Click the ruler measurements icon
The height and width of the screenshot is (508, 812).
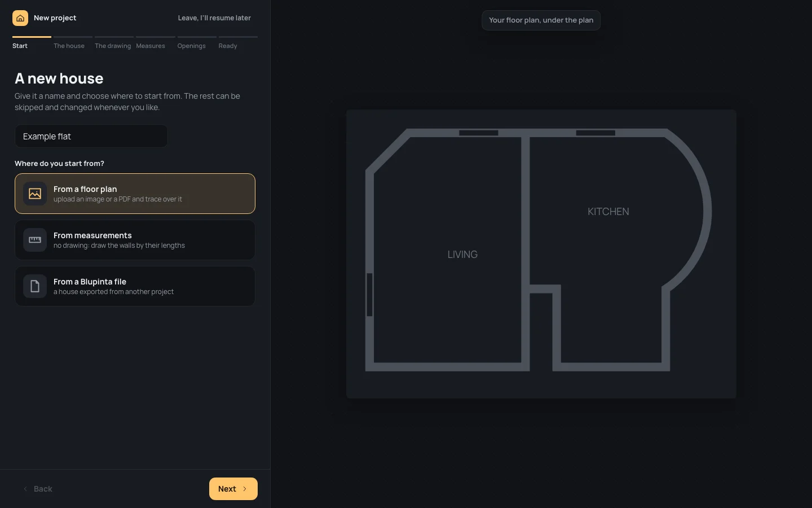[35, 240]
